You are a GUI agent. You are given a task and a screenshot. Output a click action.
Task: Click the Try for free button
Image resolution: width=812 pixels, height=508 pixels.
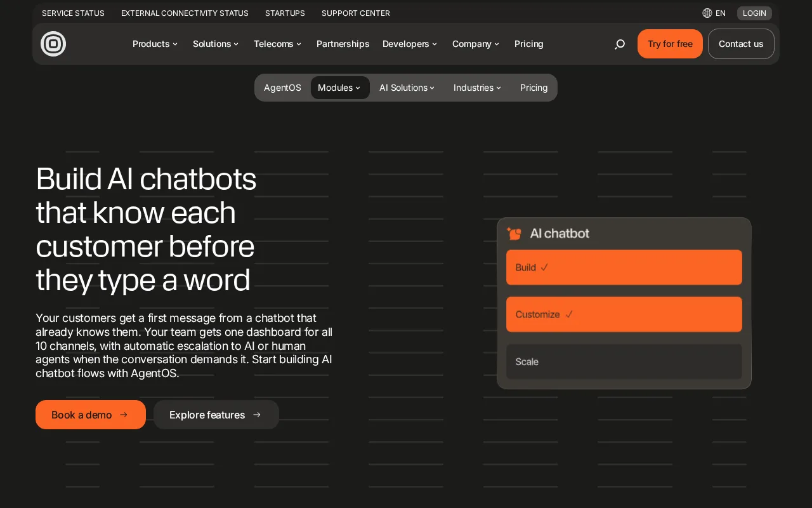tap(670, 44)
